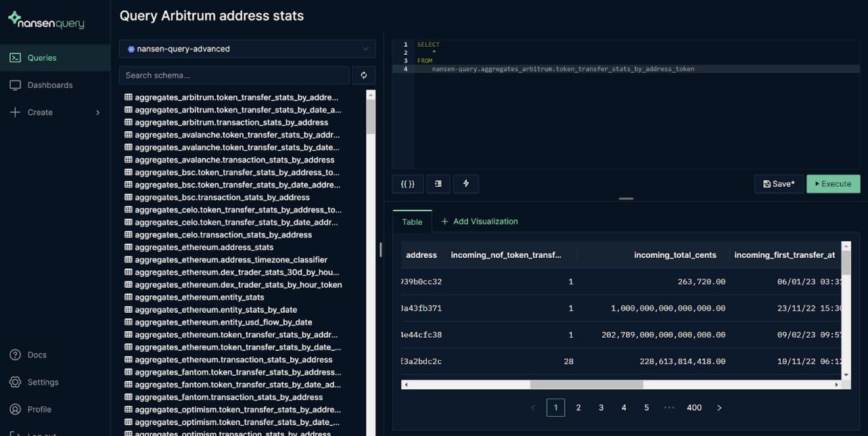This screenshot has width=868, height=436.
Task: Click the Search schema input field
Action: pos(234,75)
